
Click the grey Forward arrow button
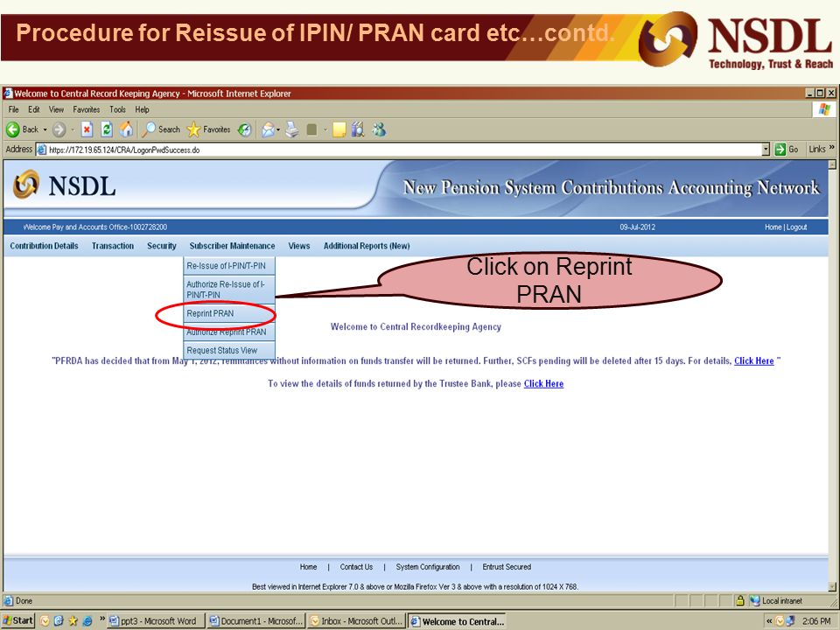pos(59,129)
